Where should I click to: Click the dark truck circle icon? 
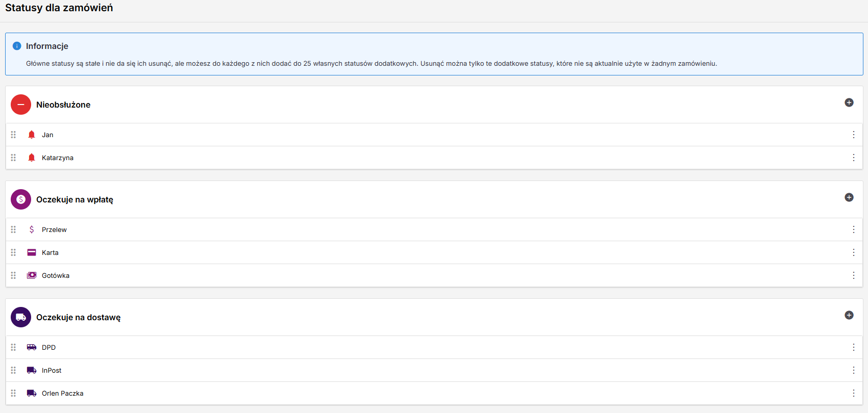[x=21, y=317]
